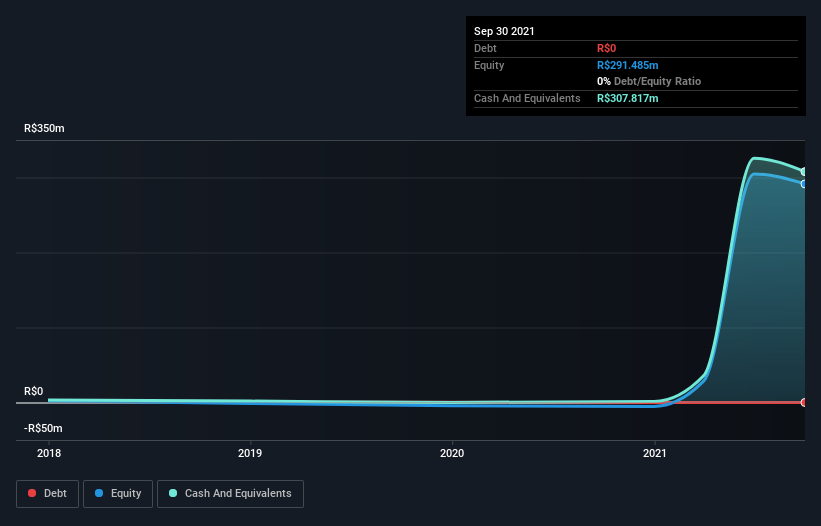Click the R$350m y-axis label
Screen dimensions: 821x526
(44, 128)
